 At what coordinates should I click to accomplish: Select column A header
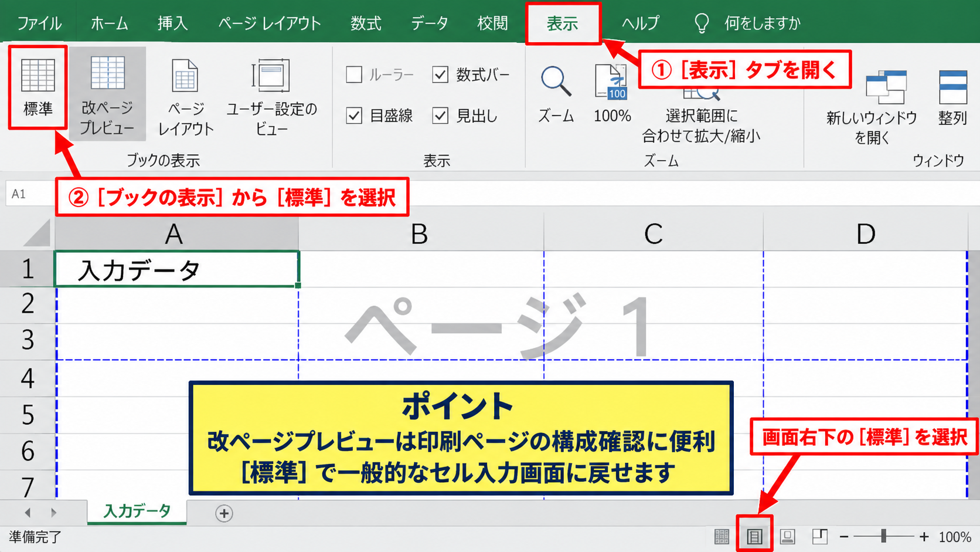[176, 233]
